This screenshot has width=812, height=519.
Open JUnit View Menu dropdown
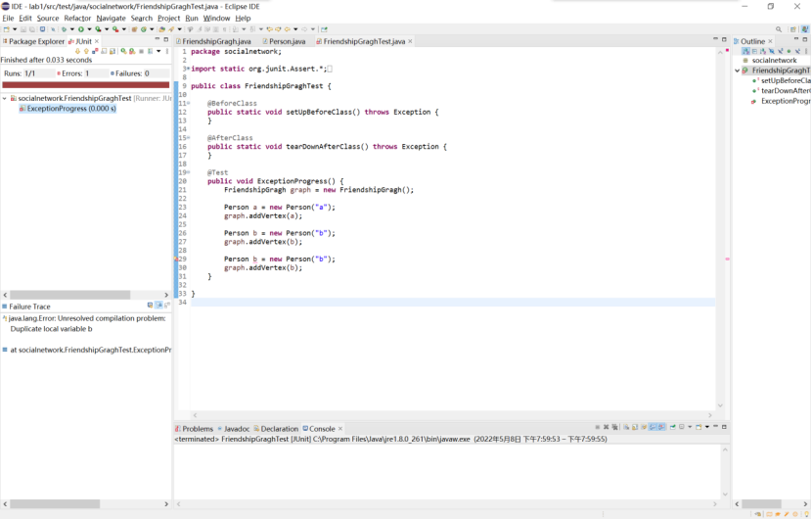pos(166,51)
